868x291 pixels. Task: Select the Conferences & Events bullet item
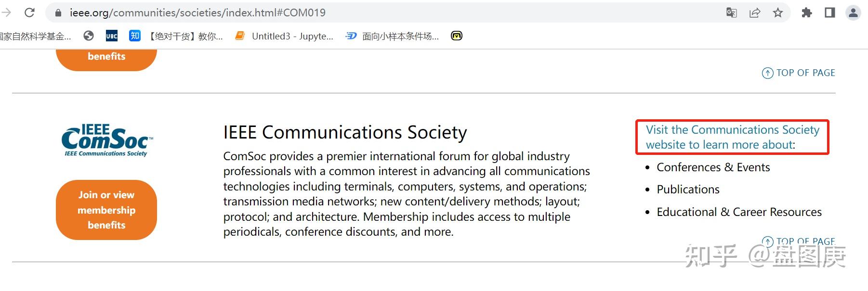pos(713,167)
